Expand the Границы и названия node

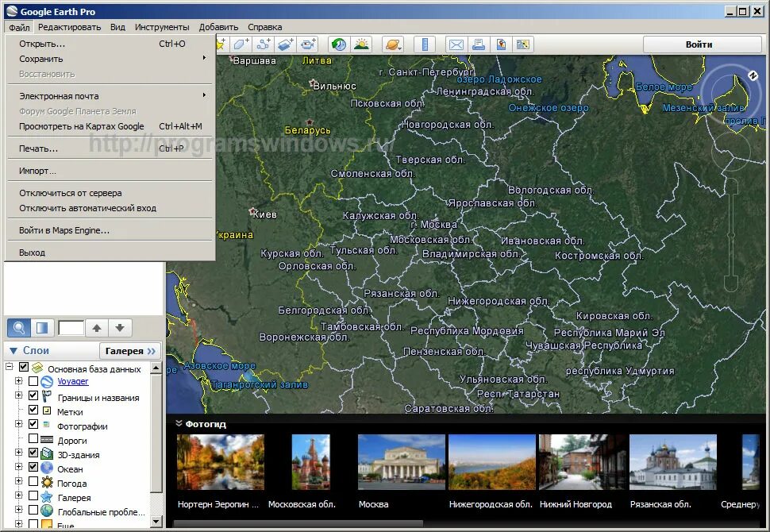19,395
